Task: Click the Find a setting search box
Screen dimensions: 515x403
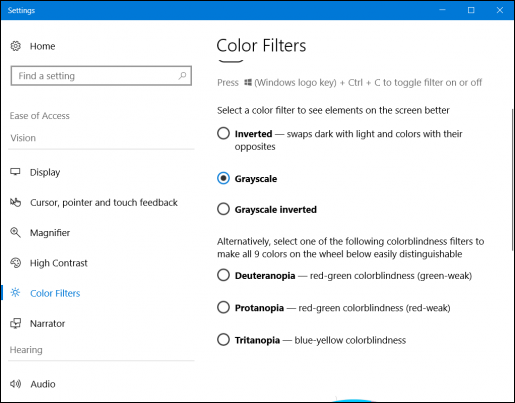Action: click(101, 76)
